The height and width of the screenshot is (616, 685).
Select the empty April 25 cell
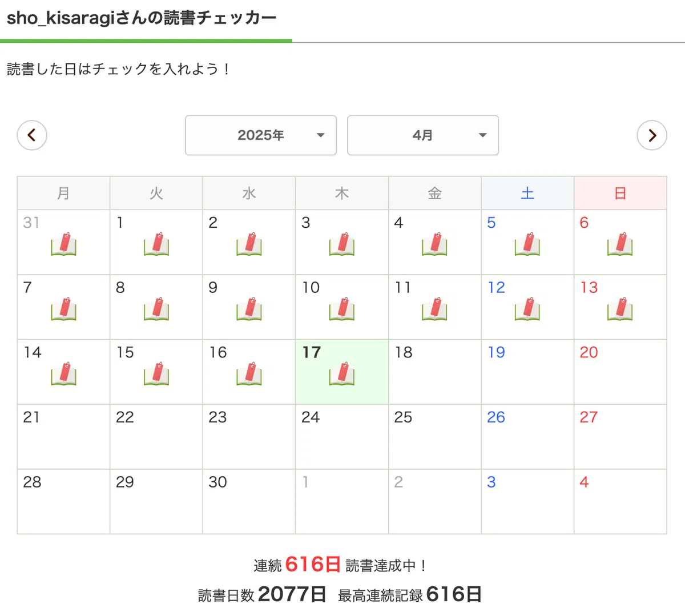(435, 437)
